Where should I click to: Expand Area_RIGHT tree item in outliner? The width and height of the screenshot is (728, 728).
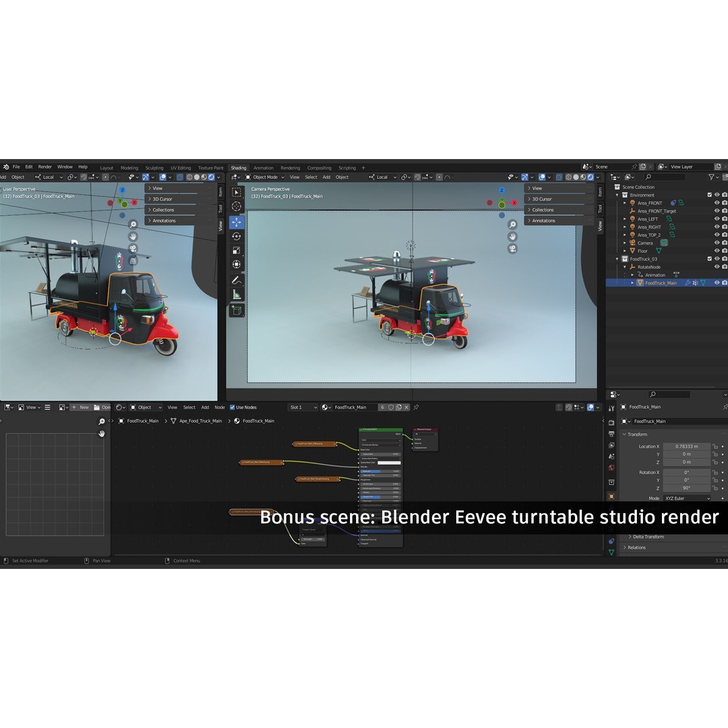624,227
